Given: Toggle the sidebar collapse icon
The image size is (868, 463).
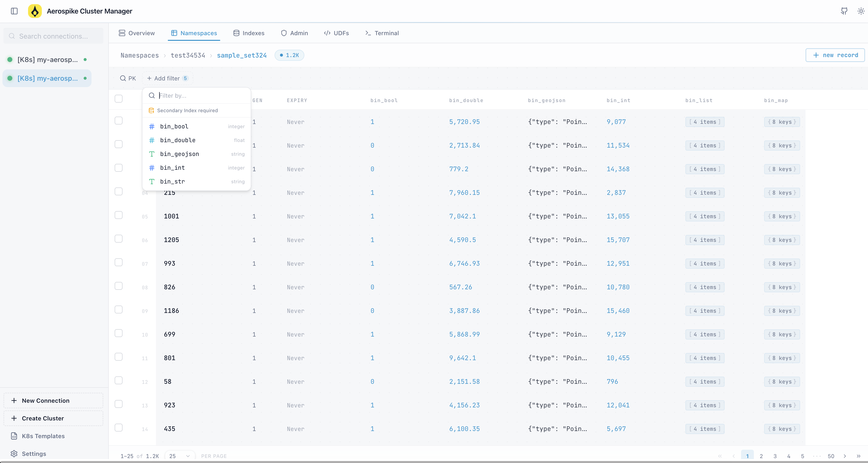Looking at the screenshot, I should pos(14,11).
